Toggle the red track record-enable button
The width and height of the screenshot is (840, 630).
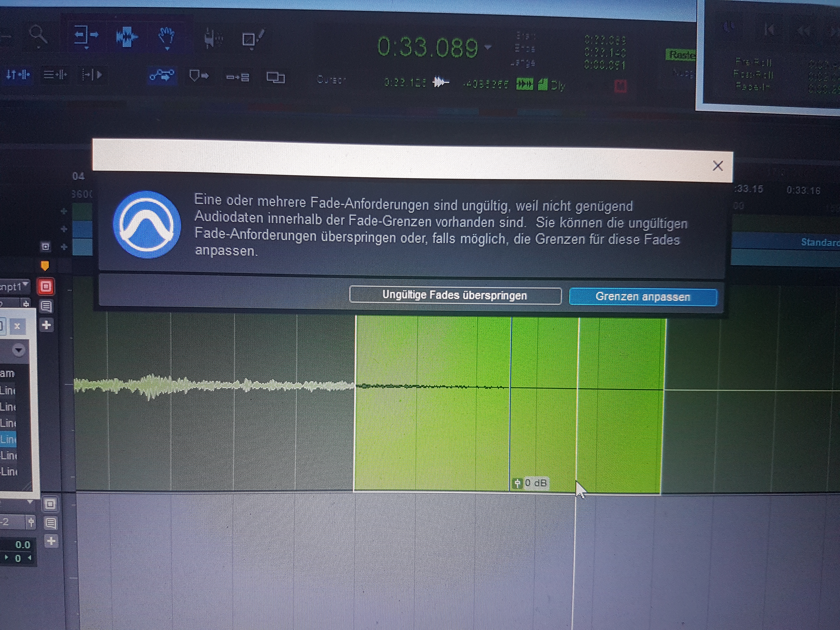46,286
